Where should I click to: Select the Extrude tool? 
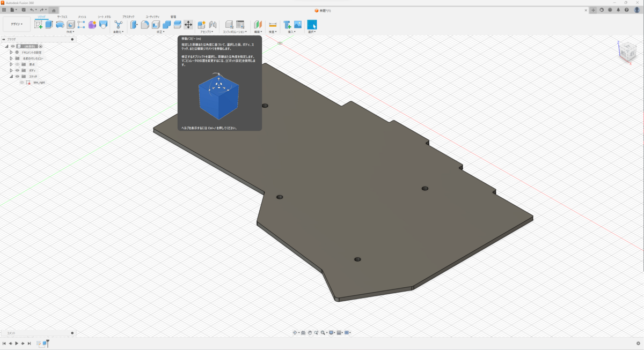pyautogui.click(x=49, y=24)
